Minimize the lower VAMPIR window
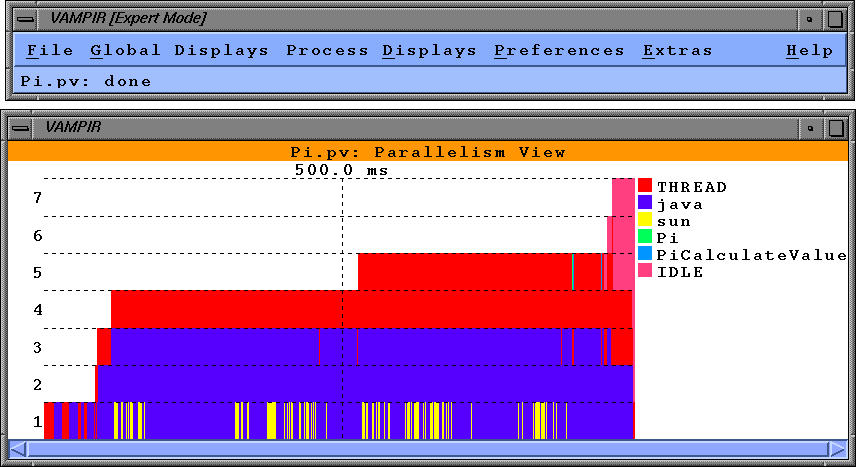 [811, 128]
